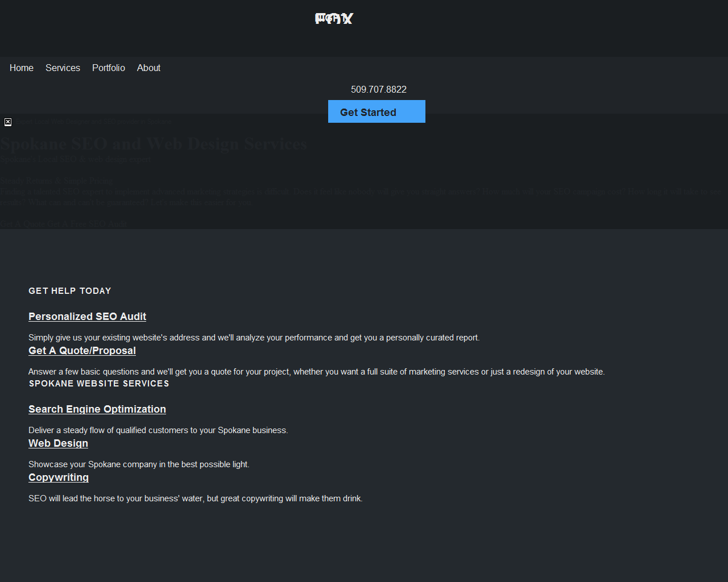This screenshot has width=728, height=582.
Task: Follow the Web Design link
Action: (x=58, y=443)
